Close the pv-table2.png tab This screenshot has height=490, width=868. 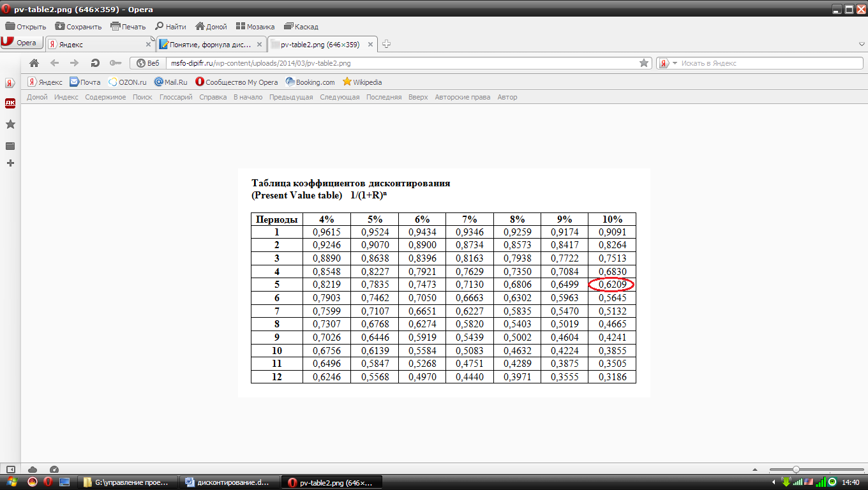[370, 45]
